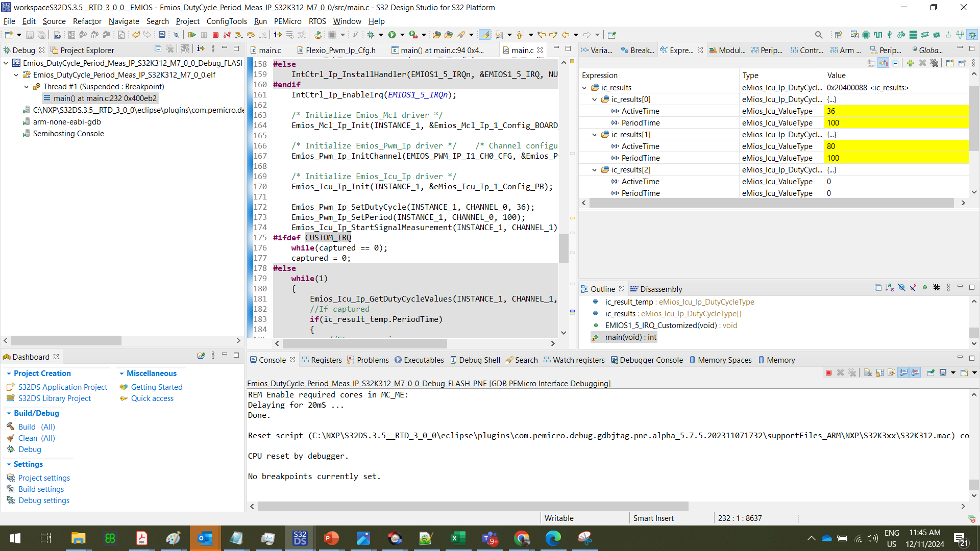The height and width of the screenshot is (551, 980).
Task: Collapse Build/Debug section in Dashboard
Action: coord(9,413)
